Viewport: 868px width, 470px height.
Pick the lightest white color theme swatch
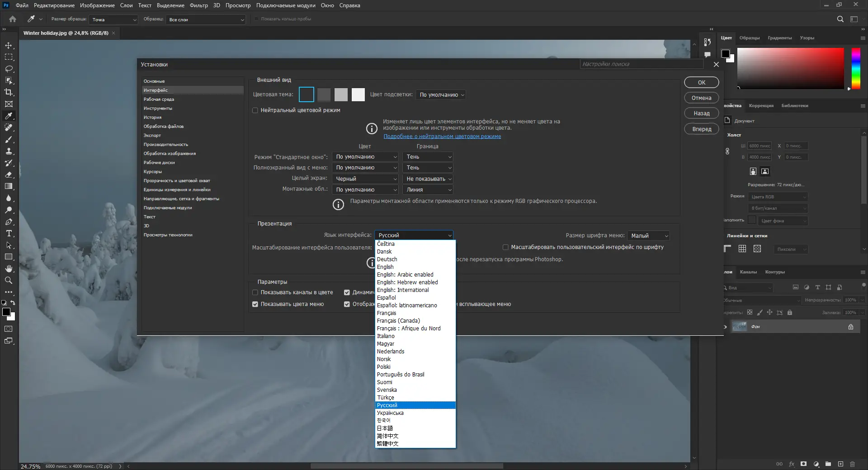point(358,94)
